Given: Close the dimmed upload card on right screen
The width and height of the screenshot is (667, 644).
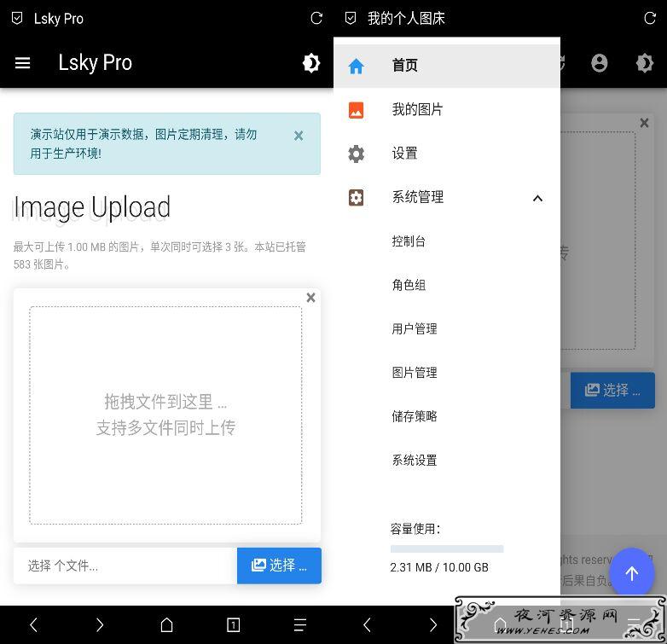Looking at the screenshot, I should (x=645, y=123).
